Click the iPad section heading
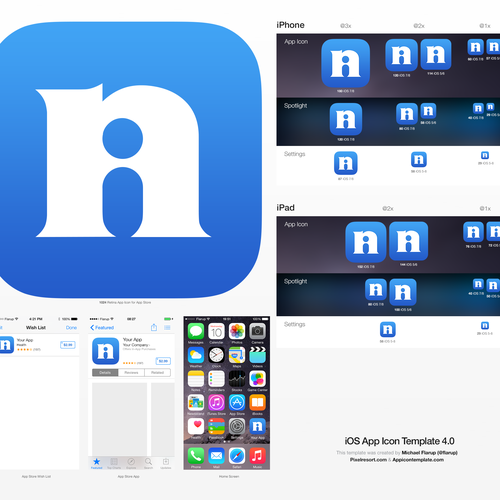The height and width of the screenshot is (500, 500). 286,208
